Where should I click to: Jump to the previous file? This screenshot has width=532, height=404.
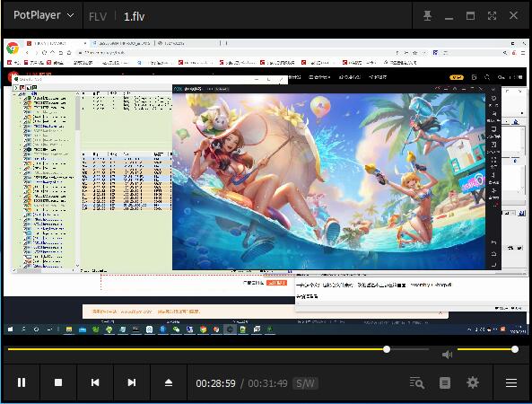[95, 382]
